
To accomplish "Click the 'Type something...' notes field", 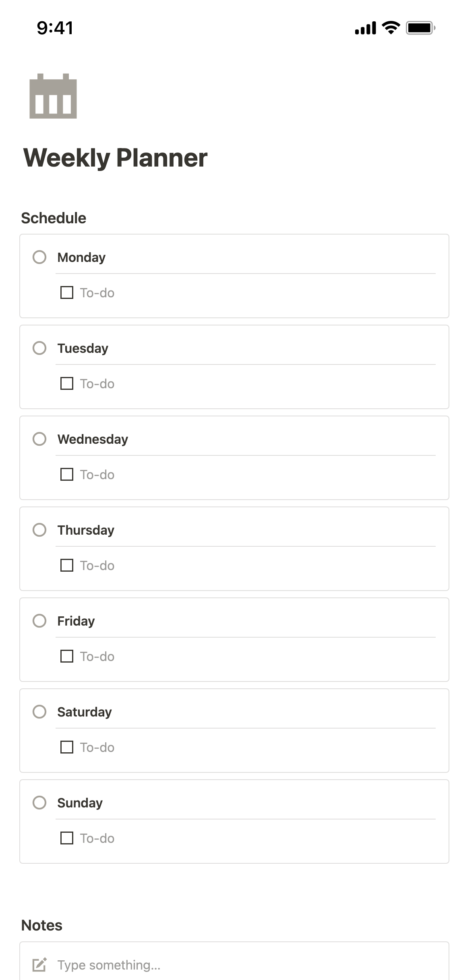I will 109,965.
